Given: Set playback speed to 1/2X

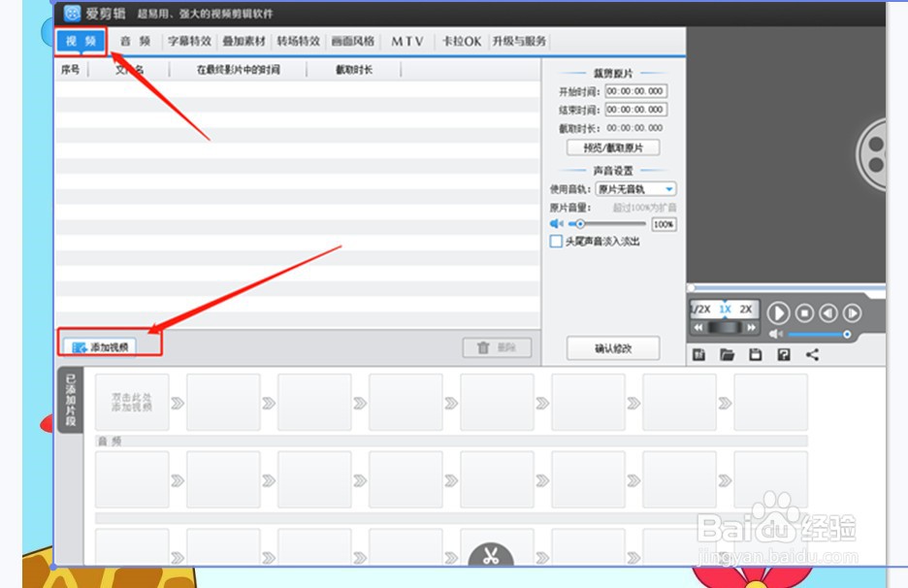Looking at the screenshot, I should tap(700, 310).
